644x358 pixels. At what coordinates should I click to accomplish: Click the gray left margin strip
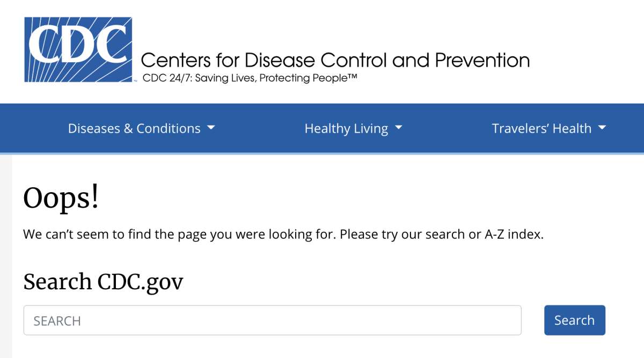click(5, 257)
